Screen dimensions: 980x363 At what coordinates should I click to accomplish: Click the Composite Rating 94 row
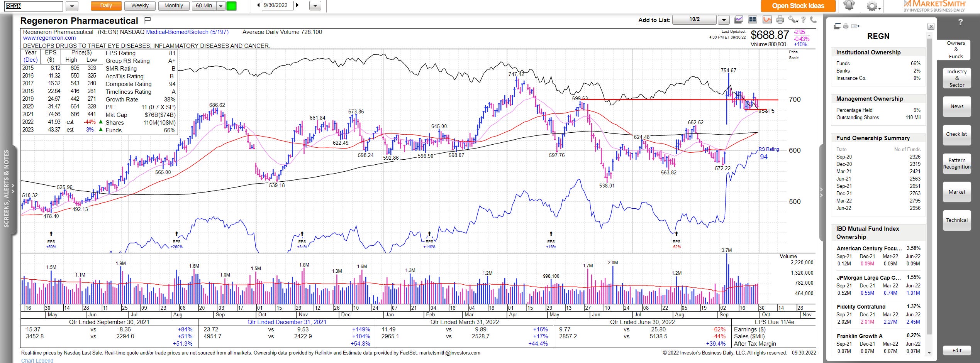[x=141, y=84]
